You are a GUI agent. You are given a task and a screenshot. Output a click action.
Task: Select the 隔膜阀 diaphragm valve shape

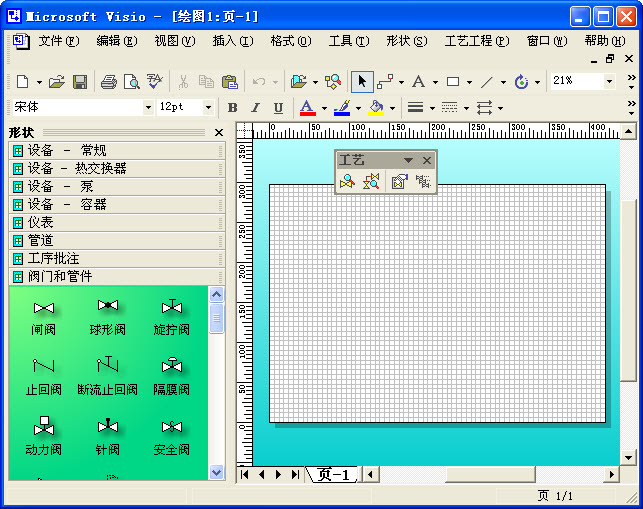pos(172,377)
